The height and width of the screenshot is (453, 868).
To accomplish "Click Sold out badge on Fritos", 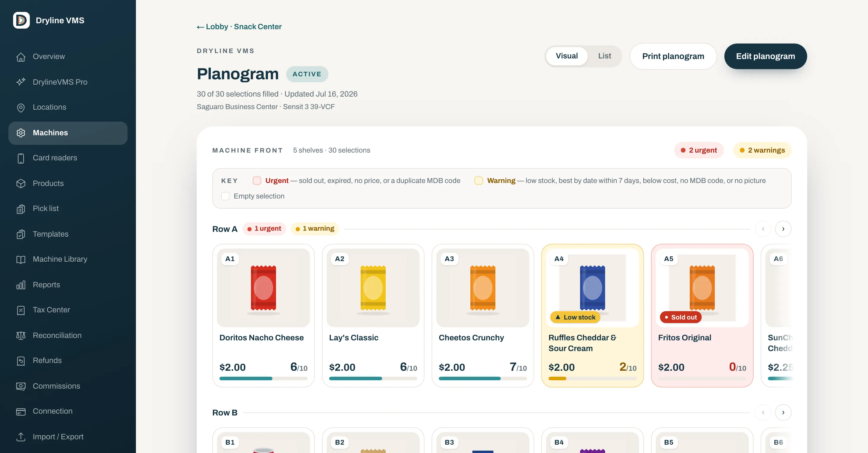I will [x=680, y=317].
